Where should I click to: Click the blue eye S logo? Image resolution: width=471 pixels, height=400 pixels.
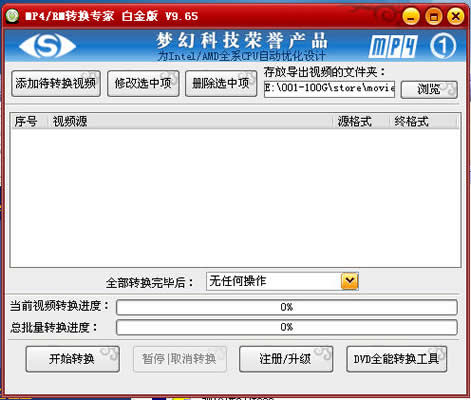click(47, 45)
